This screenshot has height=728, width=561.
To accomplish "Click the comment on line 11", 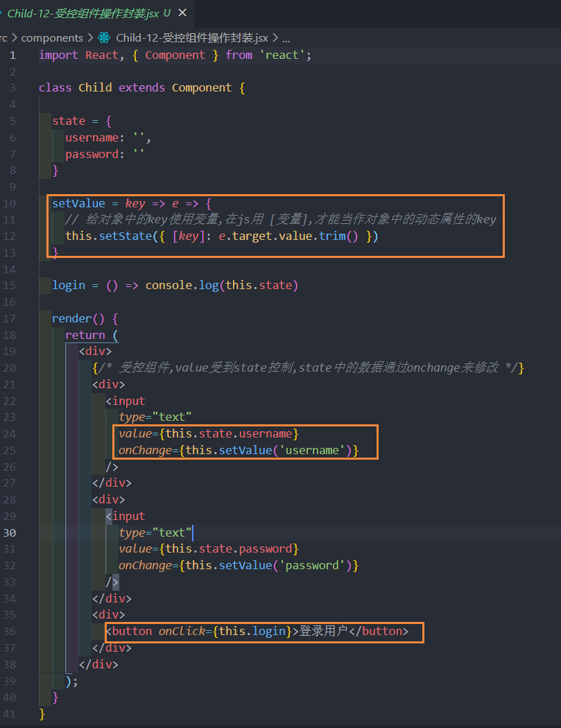I will [281, 219].
